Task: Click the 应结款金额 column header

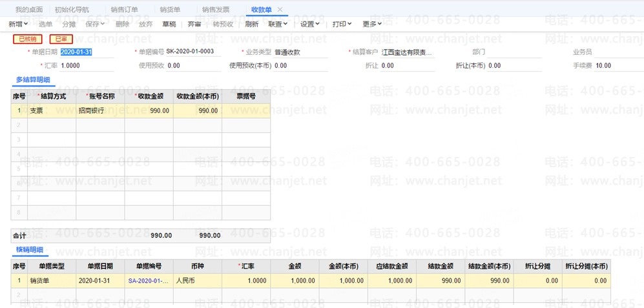Action: click(392, 267)
